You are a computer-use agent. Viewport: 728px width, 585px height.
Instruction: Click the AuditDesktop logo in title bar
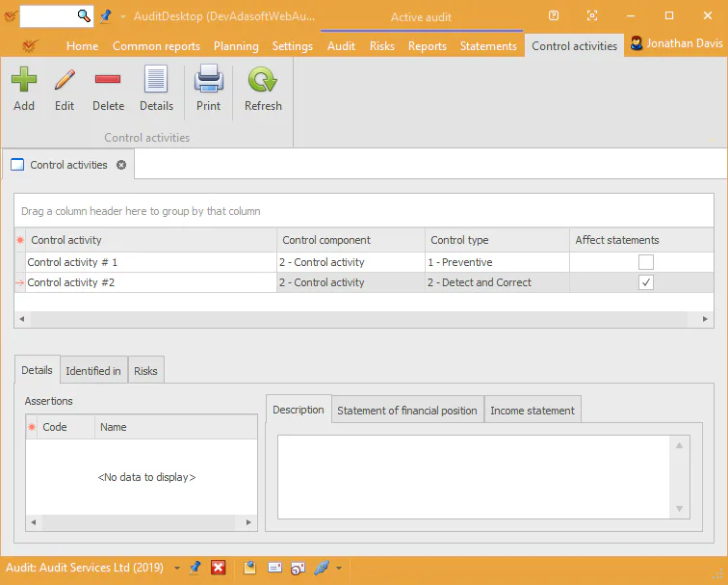coord(11,16)
